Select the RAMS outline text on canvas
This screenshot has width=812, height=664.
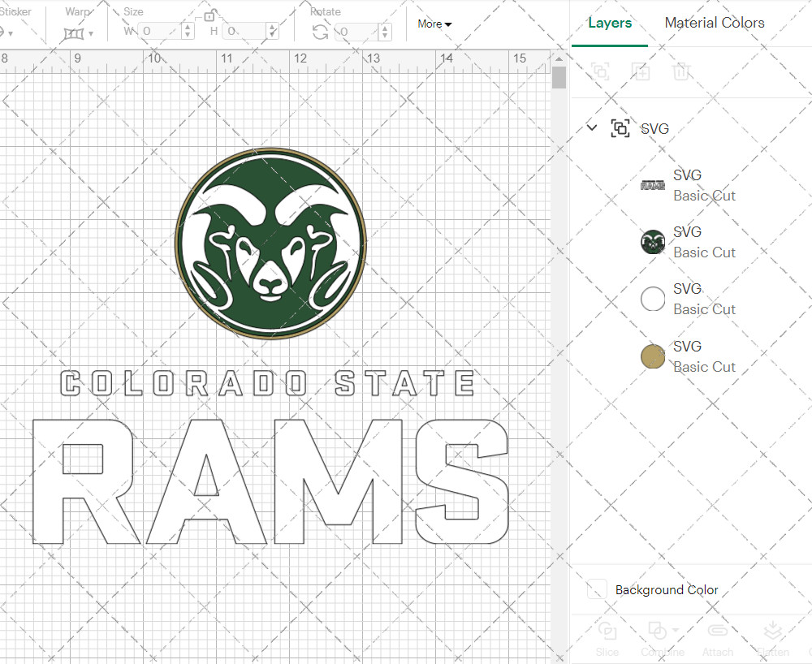[270, 482]
